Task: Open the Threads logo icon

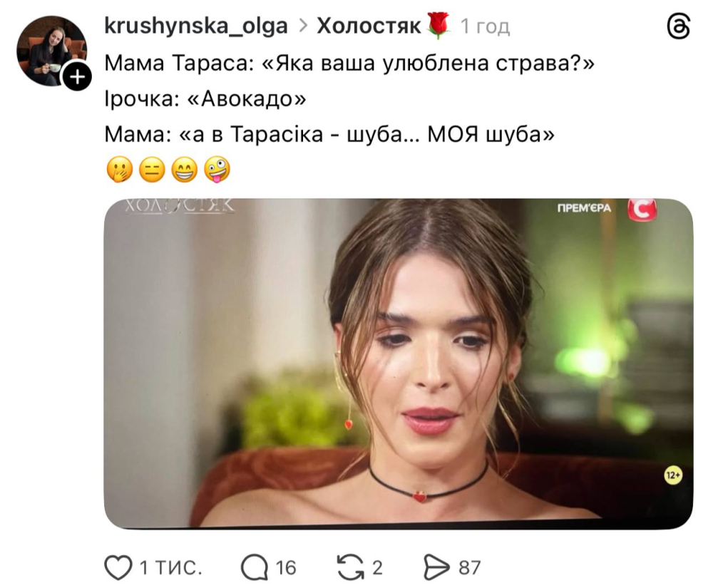Action: pos(679,26)
